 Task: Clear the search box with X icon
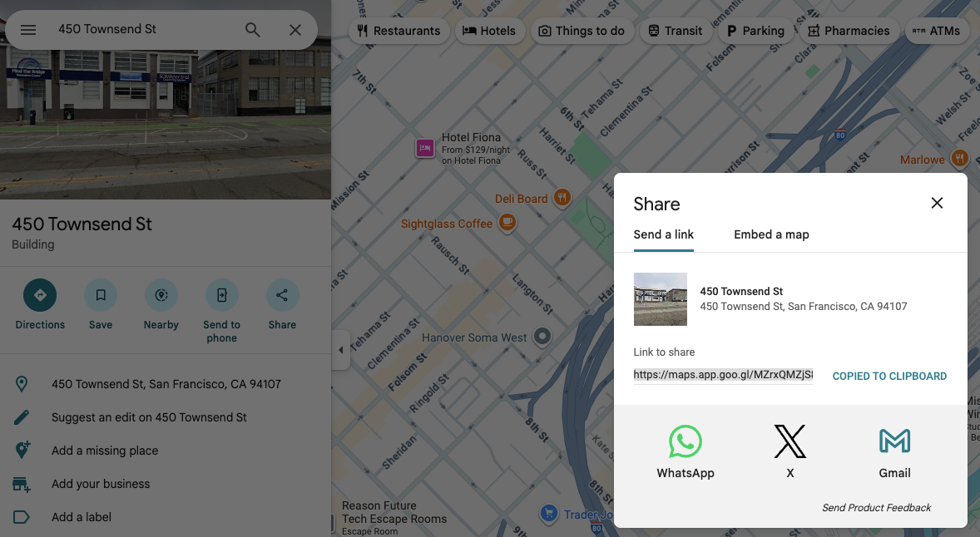pos(295,29)
